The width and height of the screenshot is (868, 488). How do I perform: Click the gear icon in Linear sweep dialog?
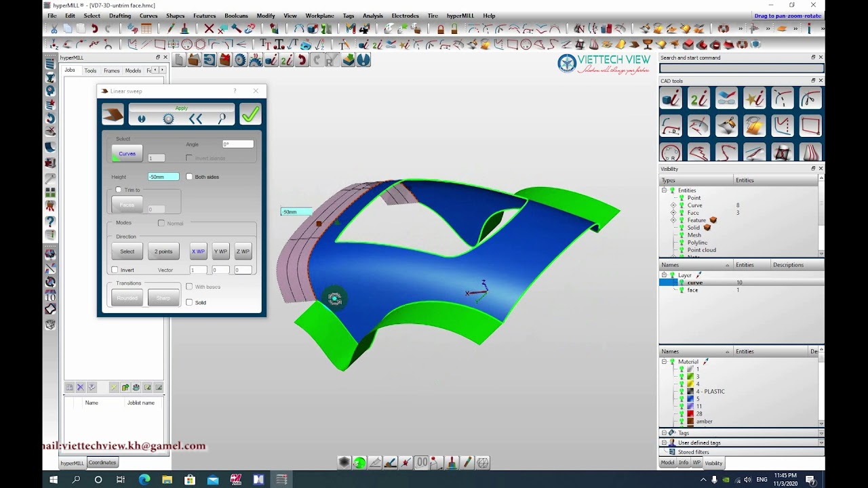[168, 119]
